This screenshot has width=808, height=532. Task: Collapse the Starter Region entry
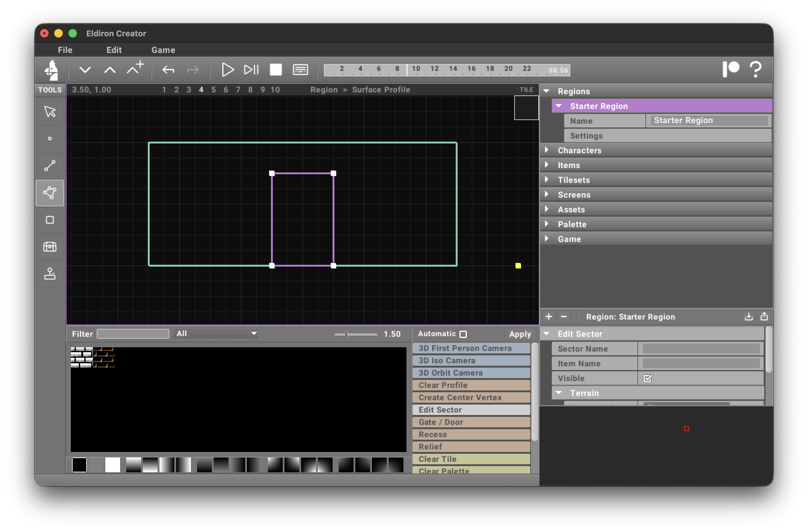click(559, 106)
